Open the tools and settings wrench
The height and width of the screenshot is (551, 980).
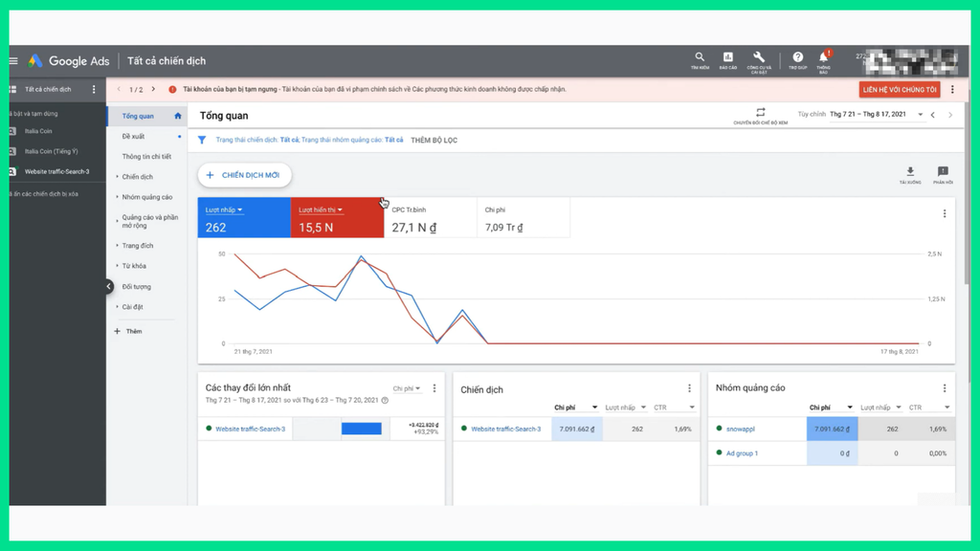tap(759, 61)
